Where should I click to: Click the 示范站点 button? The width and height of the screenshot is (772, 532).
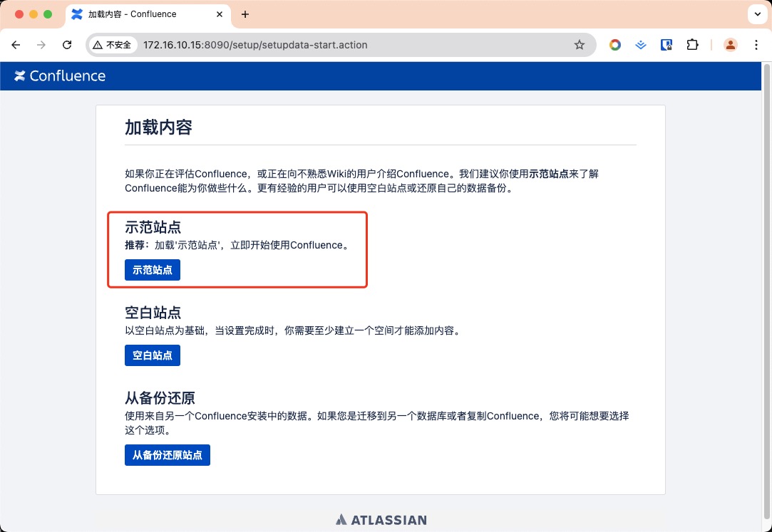[x=153, y=271]
